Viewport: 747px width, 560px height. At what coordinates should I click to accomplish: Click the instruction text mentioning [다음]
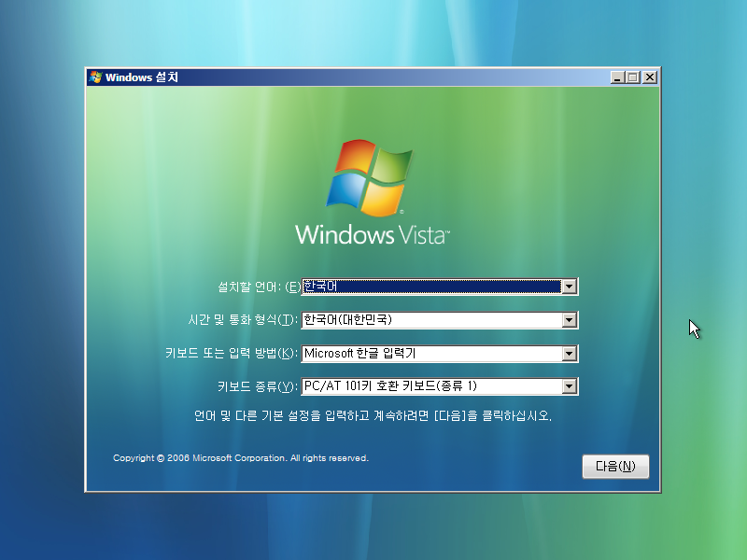(373, 415)
